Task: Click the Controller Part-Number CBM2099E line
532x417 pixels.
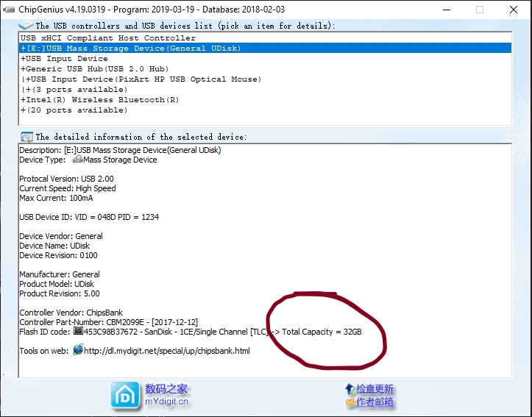Action: [109, 322]
